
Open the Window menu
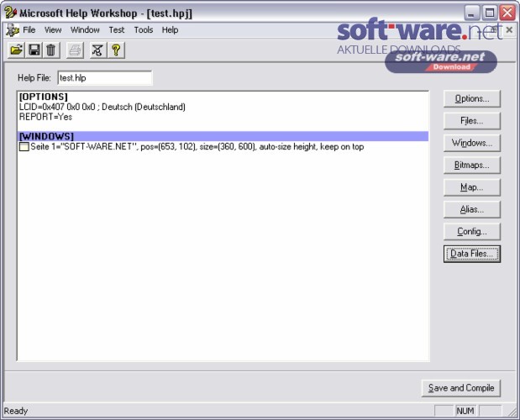coord(85,30)
